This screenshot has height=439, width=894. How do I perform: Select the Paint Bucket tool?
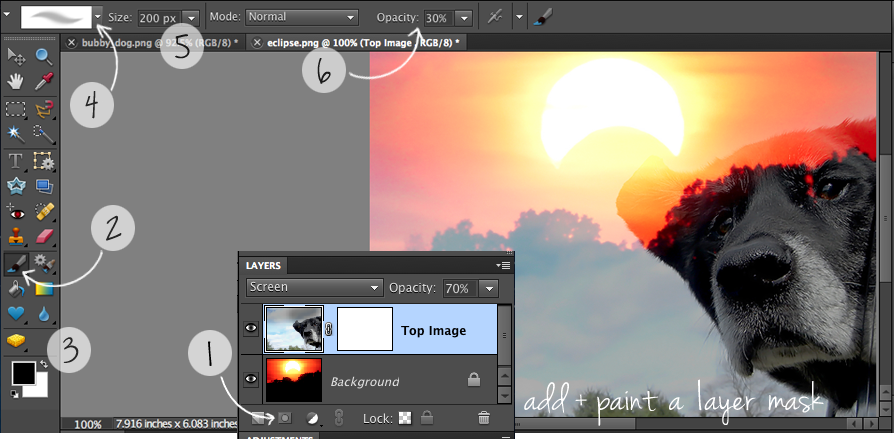pyautogui.click(x=15, y=289)
